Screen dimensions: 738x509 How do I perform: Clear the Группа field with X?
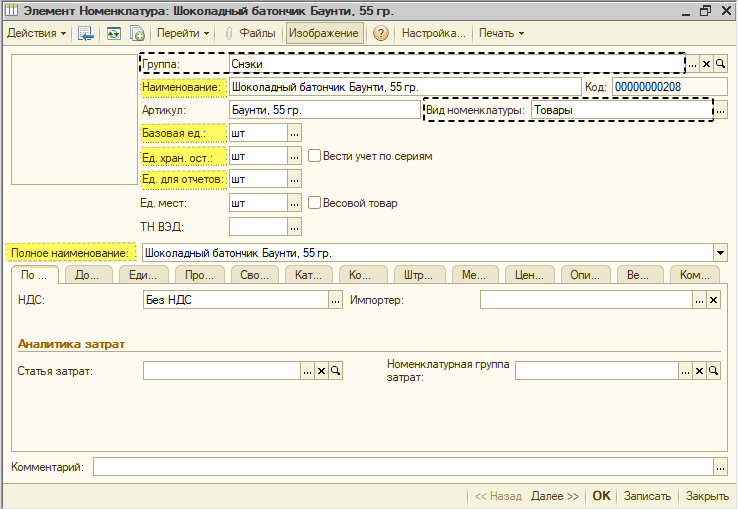pyautogui.click(x=706, y=64)
